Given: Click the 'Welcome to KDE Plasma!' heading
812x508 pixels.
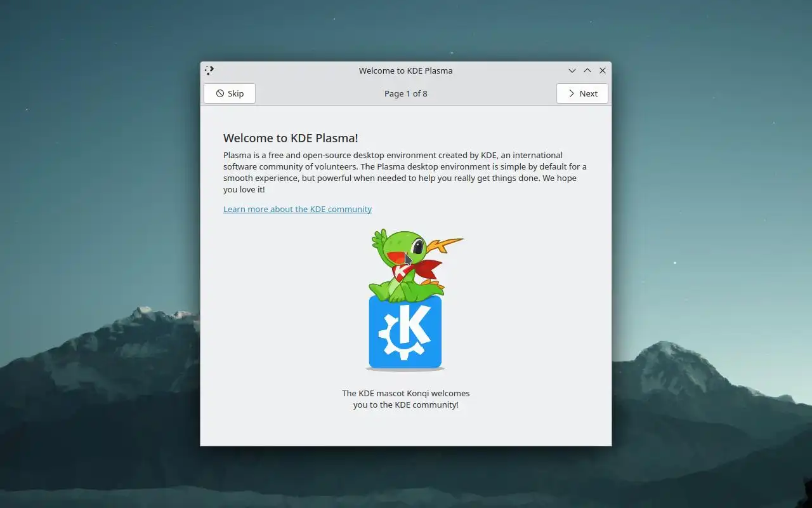Looking at the screenshot, I should 291,138.
